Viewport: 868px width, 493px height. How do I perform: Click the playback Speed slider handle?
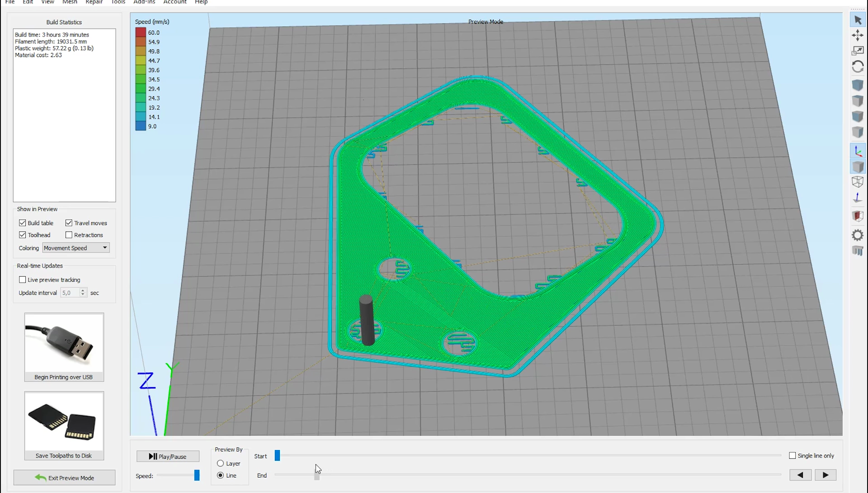tap(197, 475)
